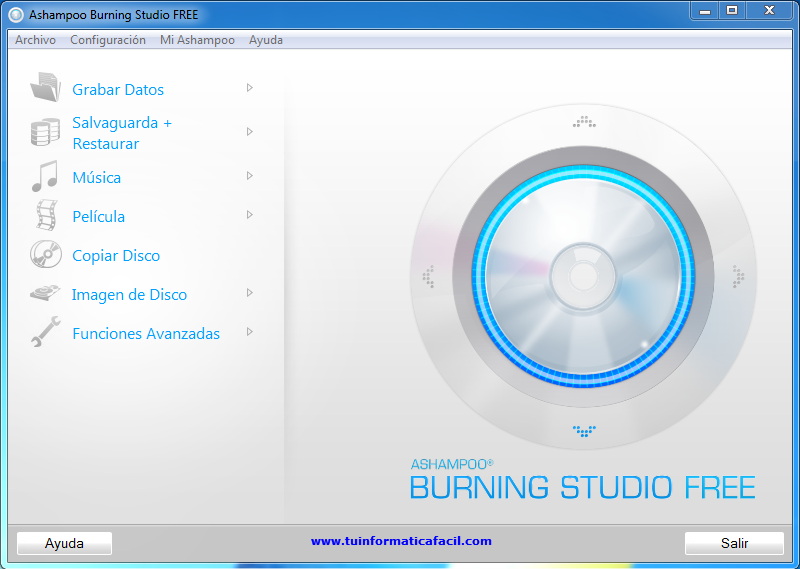Select Salvaguarda + Restaurar text

pos(122,133)
